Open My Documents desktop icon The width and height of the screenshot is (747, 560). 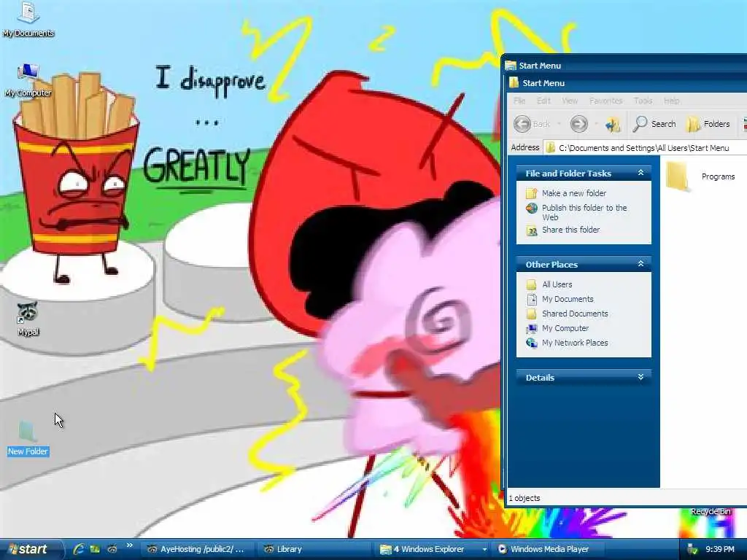click(x=28, y=19)
